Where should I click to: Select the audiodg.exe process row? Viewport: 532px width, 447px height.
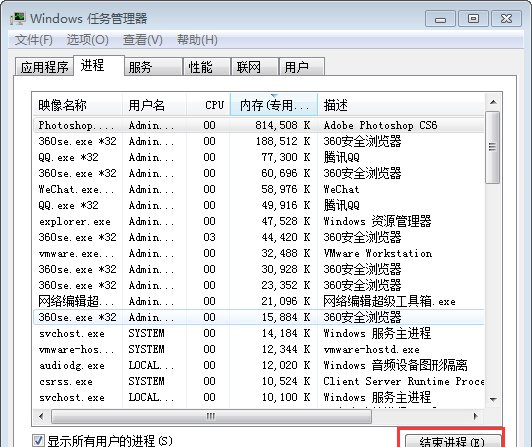coord(259,365)
